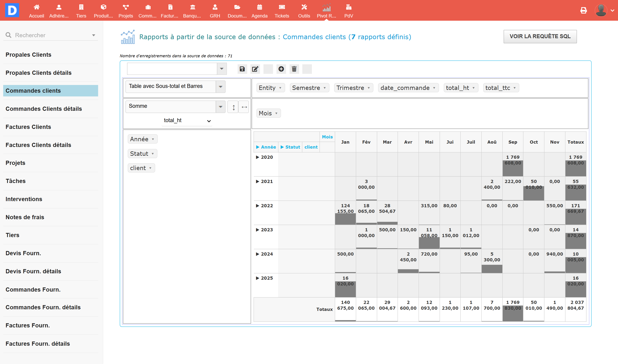Expand the 2022 year row
The width and height of the screenshot is (618, 364).
[257, 205]
